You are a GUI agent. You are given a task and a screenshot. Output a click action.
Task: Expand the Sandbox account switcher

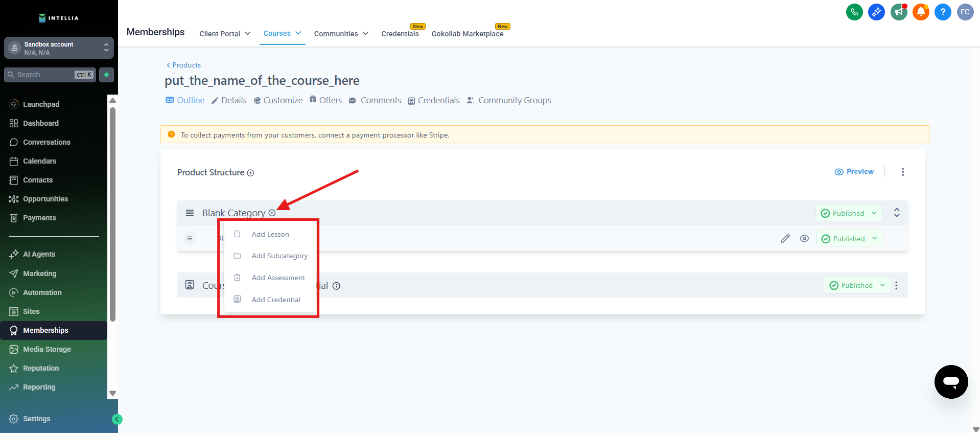(x=59, y=48)
